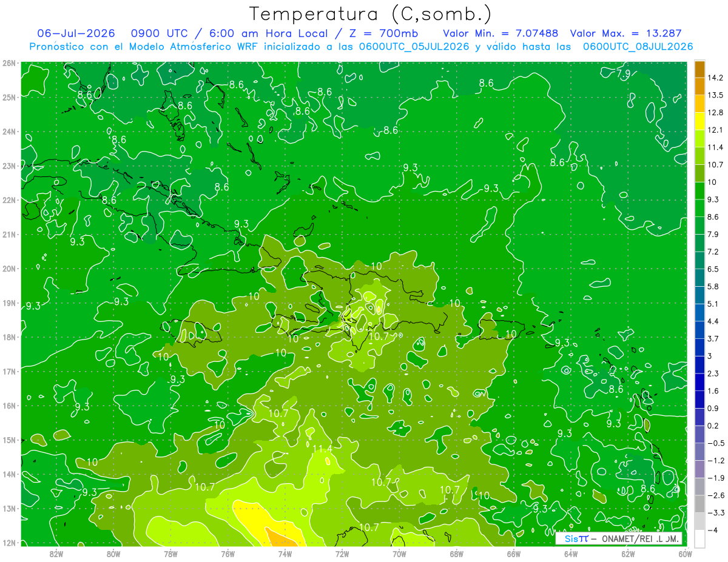The height and width of the screenshot is (562, 728).
Task: Click the '74W' longitude axis label
Action: pos(285,553)
